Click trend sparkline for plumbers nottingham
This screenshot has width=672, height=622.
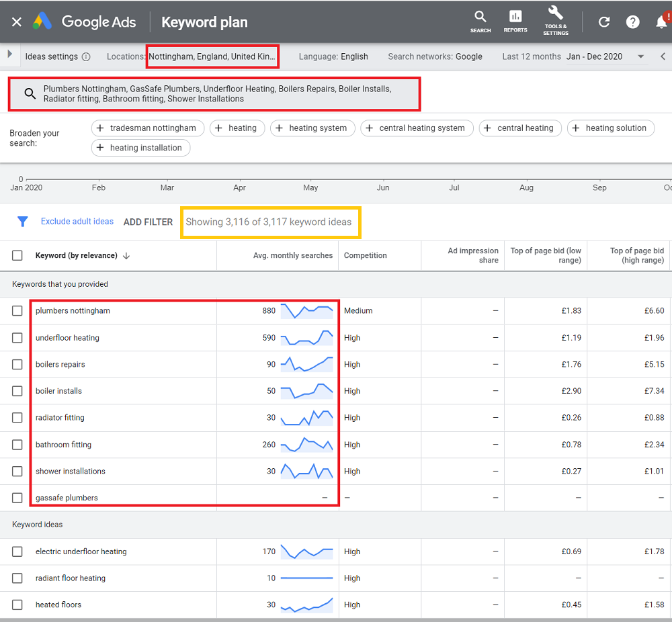click(x=306, y=311)
